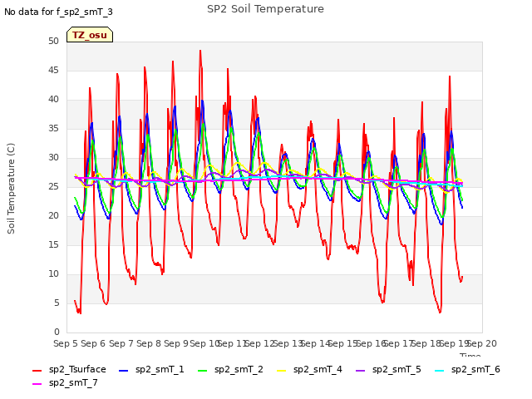The height and width of the screenshot is (399, 532).
Task: Click the 'No data for f_sp2_smT_3' message
Action: coord(58,12)
